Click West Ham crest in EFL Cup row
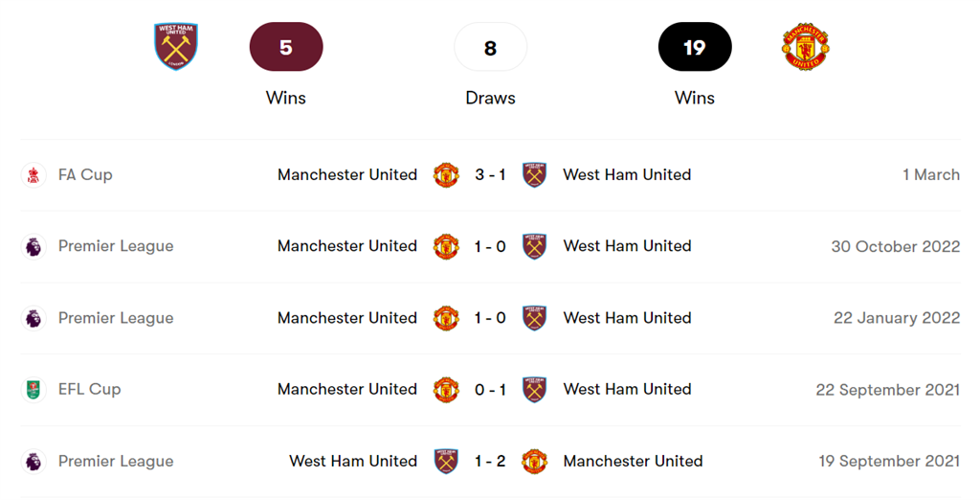 (x=534, y=390)
